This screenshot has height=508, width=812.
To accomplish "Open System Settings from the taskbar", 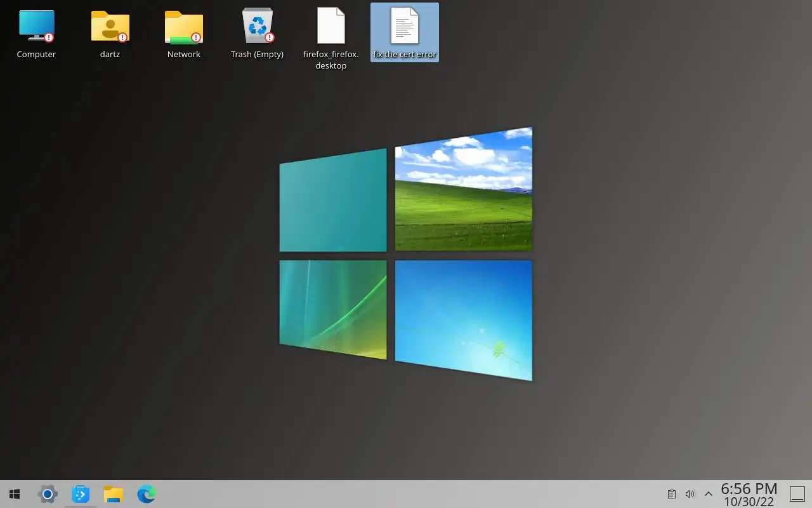I will (x=48, y=494).
